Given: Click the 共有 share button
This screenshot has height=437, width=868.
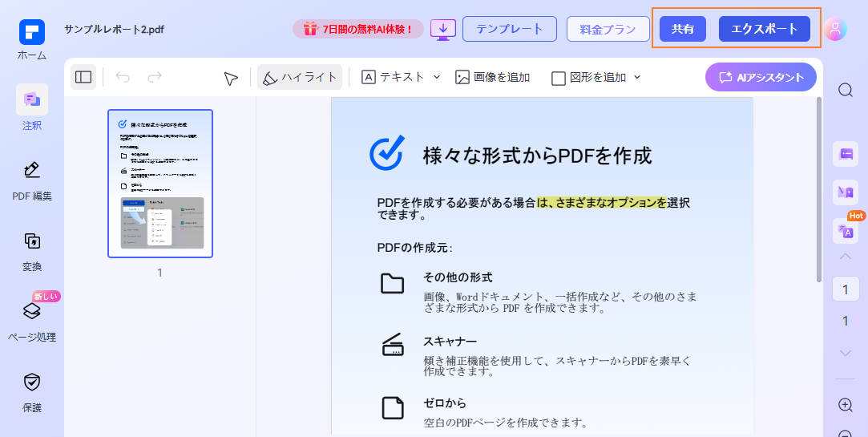Looking at the screenshot, I should pyautogui.click(x=683, y=29).
